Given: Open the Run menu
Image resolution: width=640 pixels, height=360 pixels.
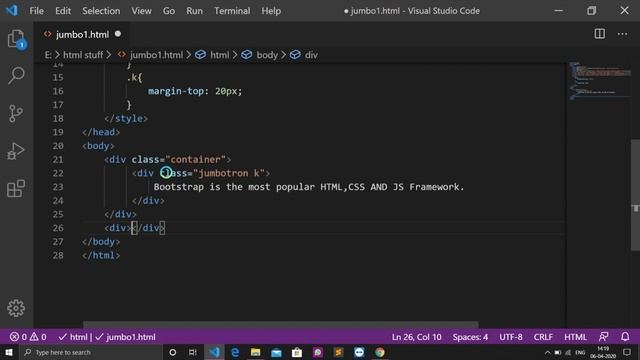Looking at the screenshot, I should 194,11.
